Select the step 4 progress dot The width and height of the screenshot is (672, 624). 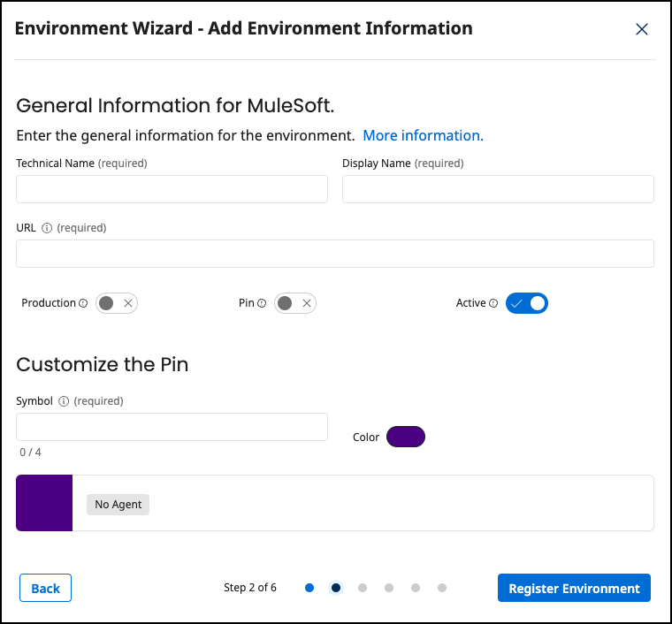click(389, 588)
